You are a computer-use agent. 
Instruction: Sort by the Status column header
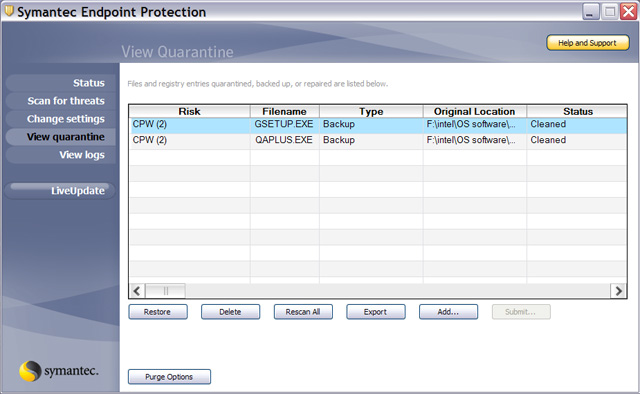[577, 111]
